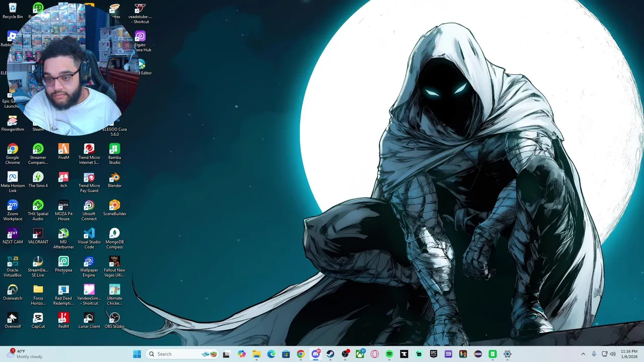Open the Mostly cloudy weather widget
644x362 pixels.
tap(25, 354)
